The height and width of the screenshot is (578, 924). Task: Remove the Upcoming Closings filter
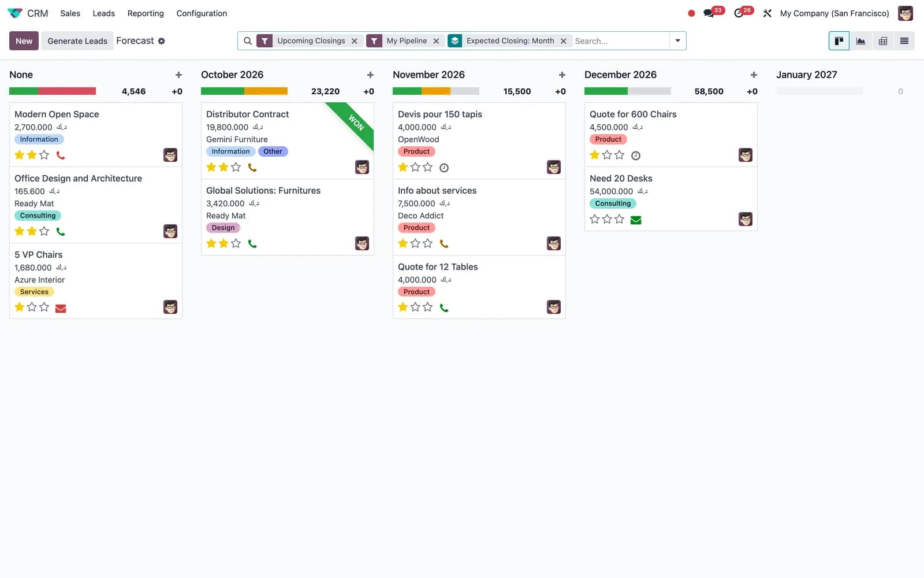355,41
